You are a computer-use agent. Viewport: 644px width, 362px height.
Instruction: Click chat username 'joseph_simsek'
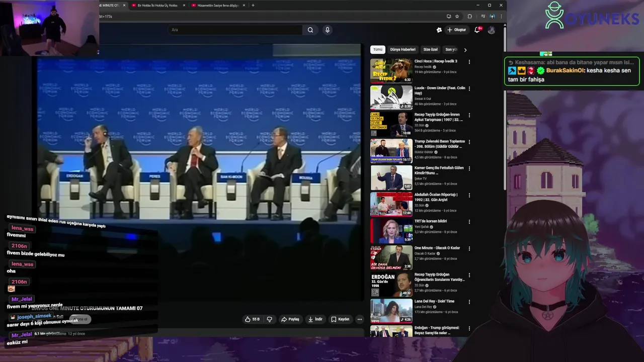coord(34,317)
